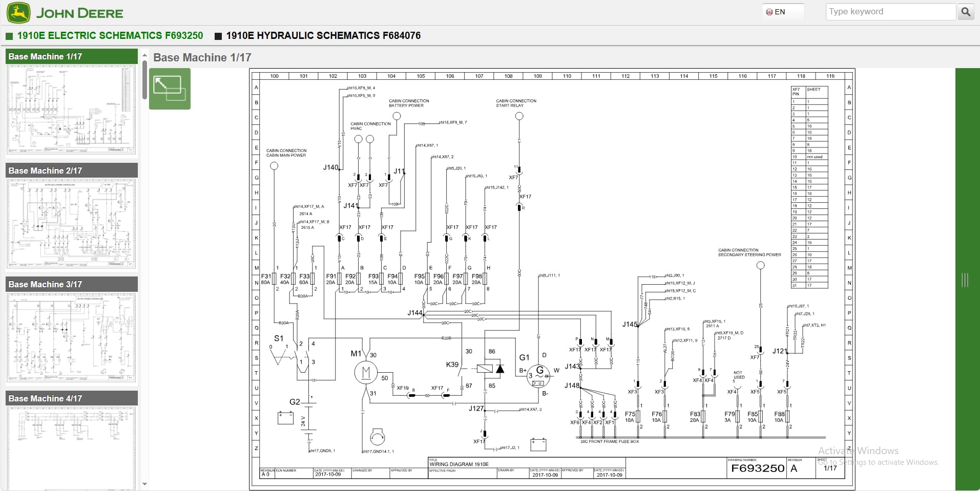The image size is (980, 491).
Task: Open the Base Machine 3/17 header
Action: coord(72,284)
